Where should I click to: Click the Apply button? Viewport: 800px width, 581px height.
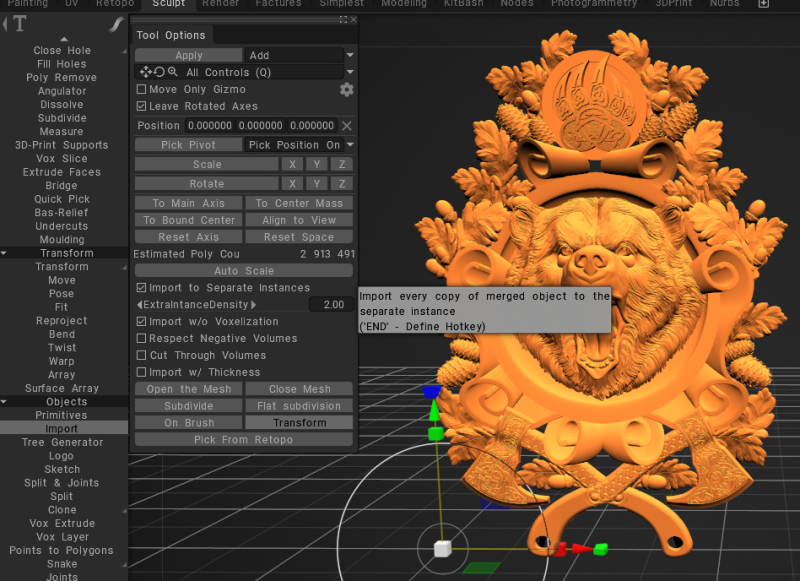click(189, 55)
